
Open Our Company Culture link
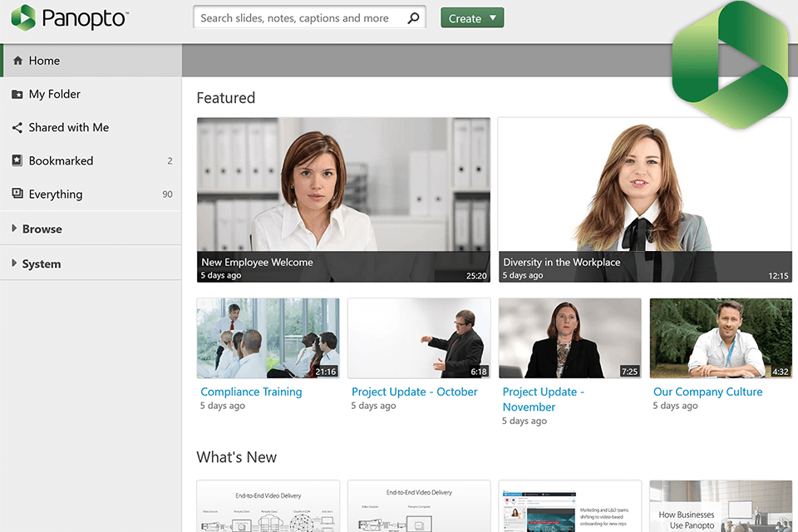(x=708, y=392)
